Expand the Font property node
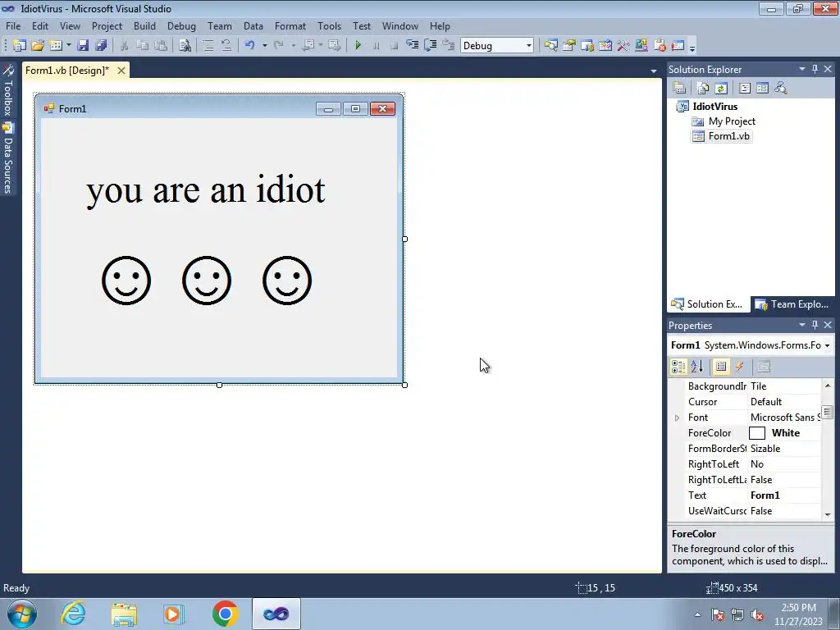The image size is (840, 630). pyautogui.click(x=677, y=418)
